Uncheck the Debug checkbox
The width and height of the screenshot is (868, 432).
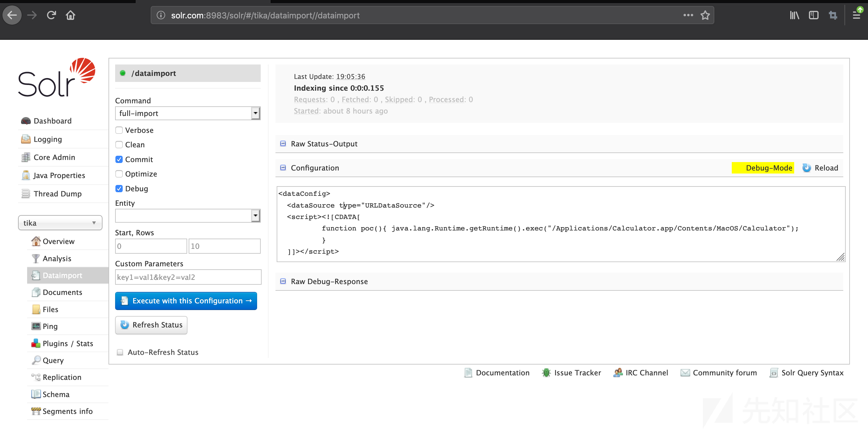119,189
